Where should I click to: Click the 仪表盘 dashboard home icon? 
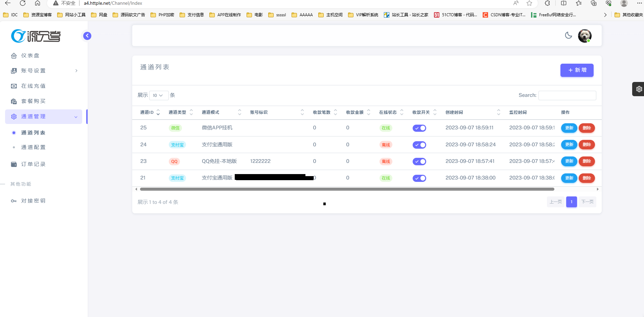pos(14,56)
